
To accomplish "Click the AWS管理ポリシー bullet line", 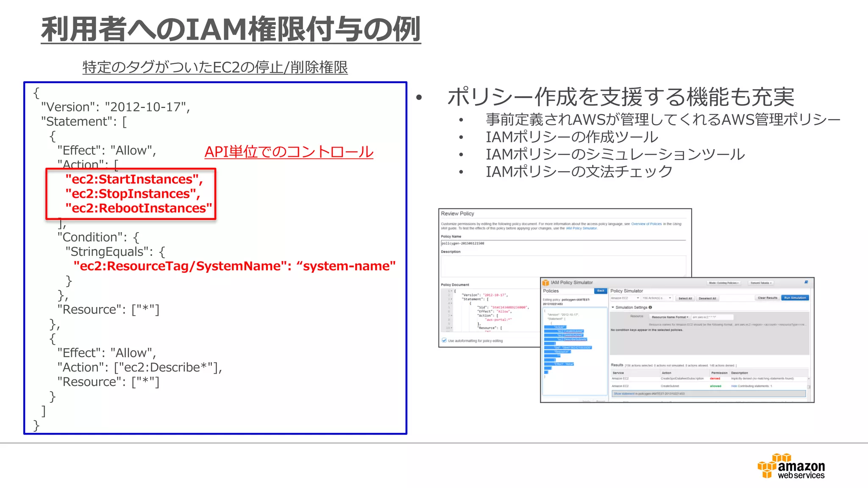I will (663, 119).
